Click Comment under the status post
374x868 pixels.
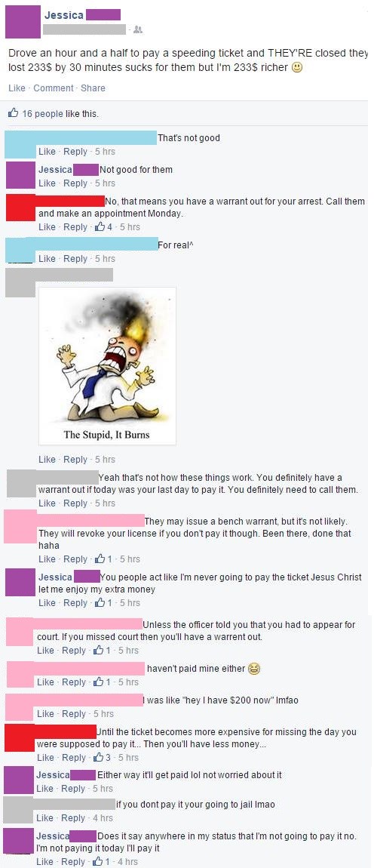pyautogui.click(x=53, y=88)
